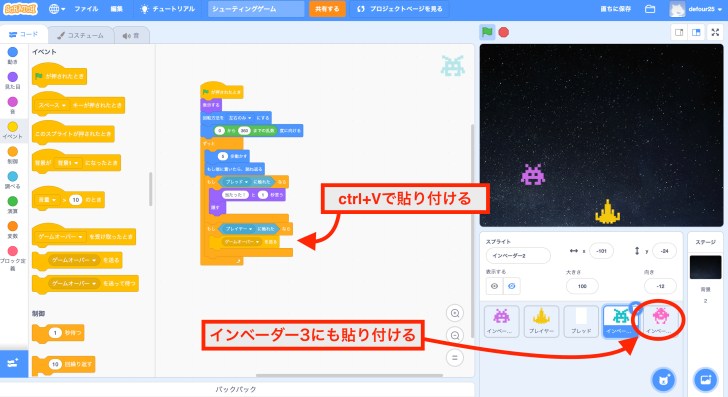Image resolution: width=728 pixels, height=397 pixels.
Task: Select the 演算 block category
Action: (x=13, y=204)
